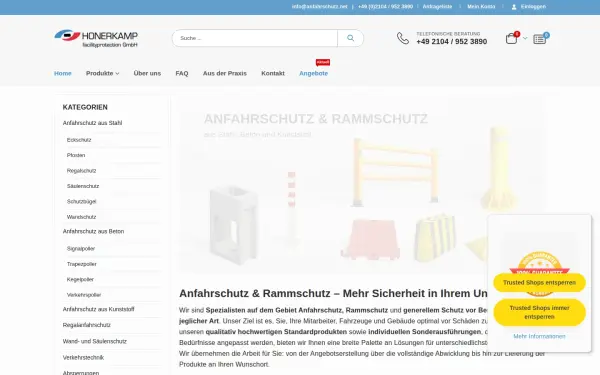The image size is (600, 375).
Task: Focus the Suche search field
Action: click(255, 38)
